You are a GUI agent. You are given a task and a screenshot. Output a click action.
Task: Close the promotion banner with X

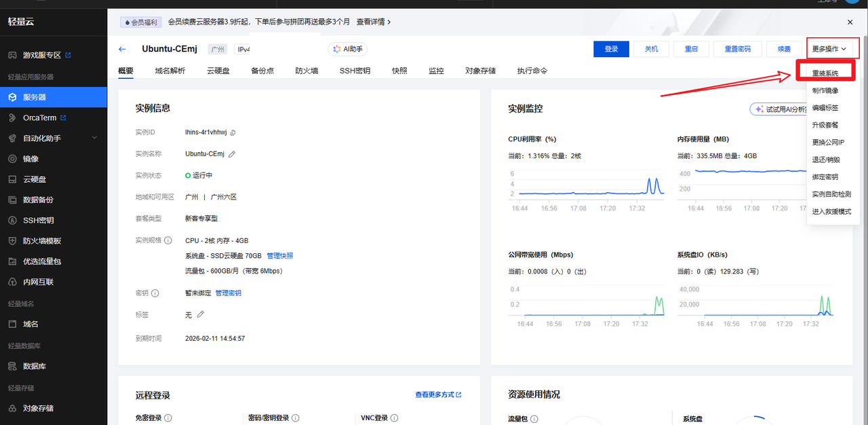tap(850, 22)
